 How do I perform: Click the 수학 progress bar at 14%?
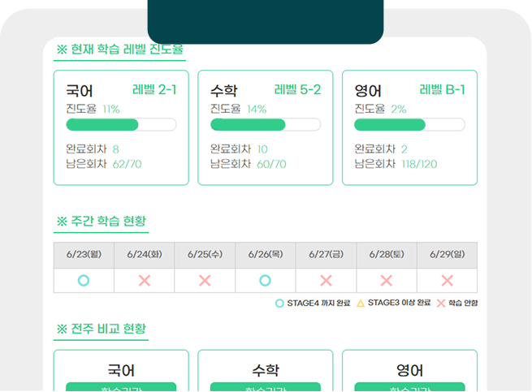coord(266,124)
